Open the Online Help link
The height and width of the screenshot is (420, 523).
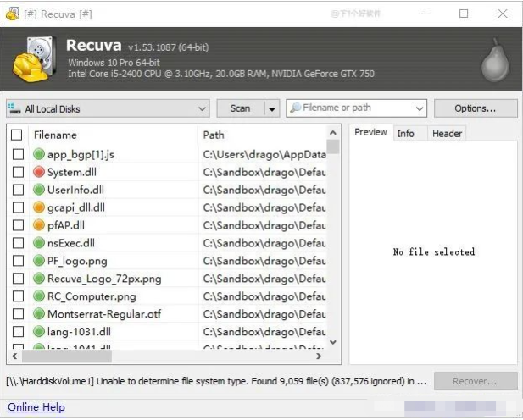[x=36, y=407]
